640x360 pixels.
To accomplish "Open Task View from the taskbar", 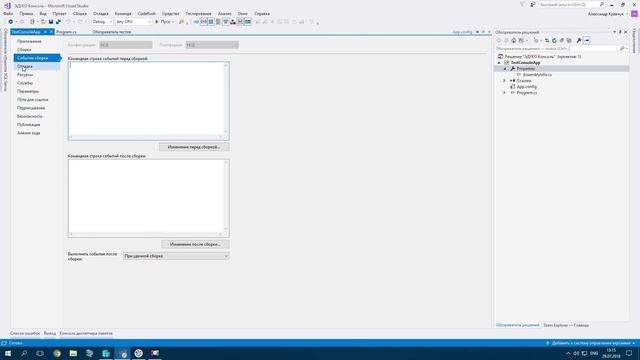I will tap(40, 353).
